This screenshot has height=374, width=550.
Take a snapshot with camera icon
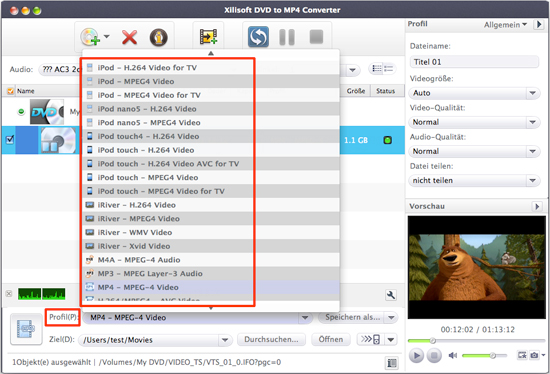[534, 355]
